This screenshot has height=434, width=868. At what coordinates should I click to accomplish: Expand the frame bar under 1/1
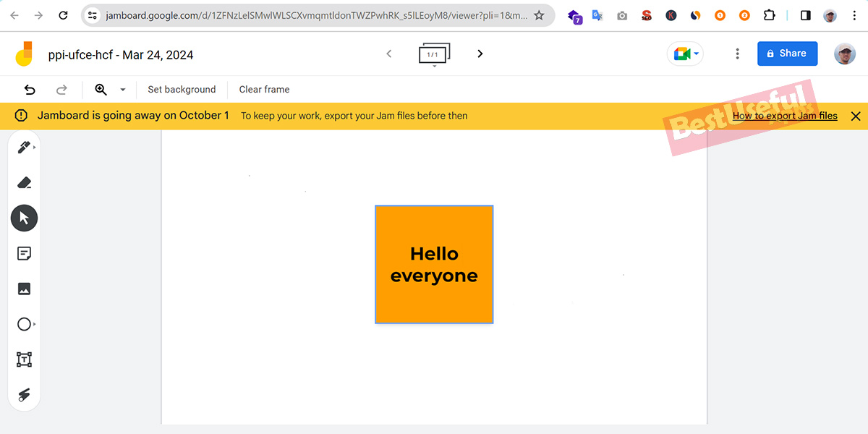434,66
